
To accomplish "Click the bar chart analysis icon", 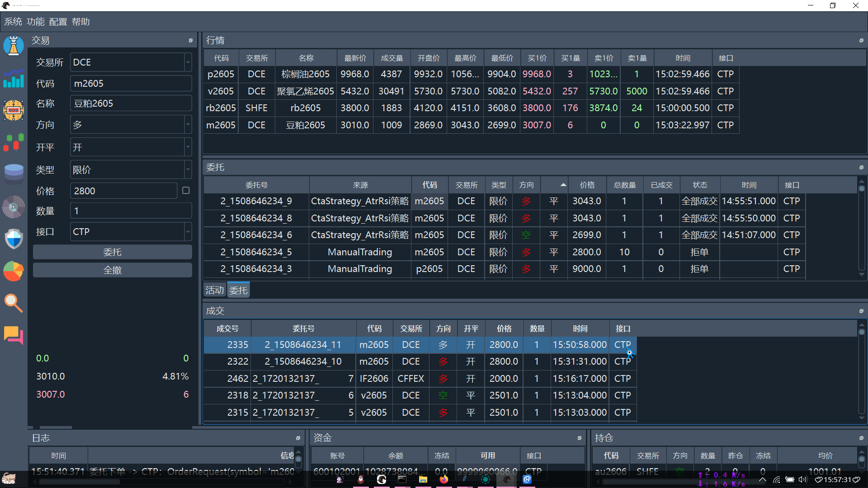I will click(x=14, y=78).
